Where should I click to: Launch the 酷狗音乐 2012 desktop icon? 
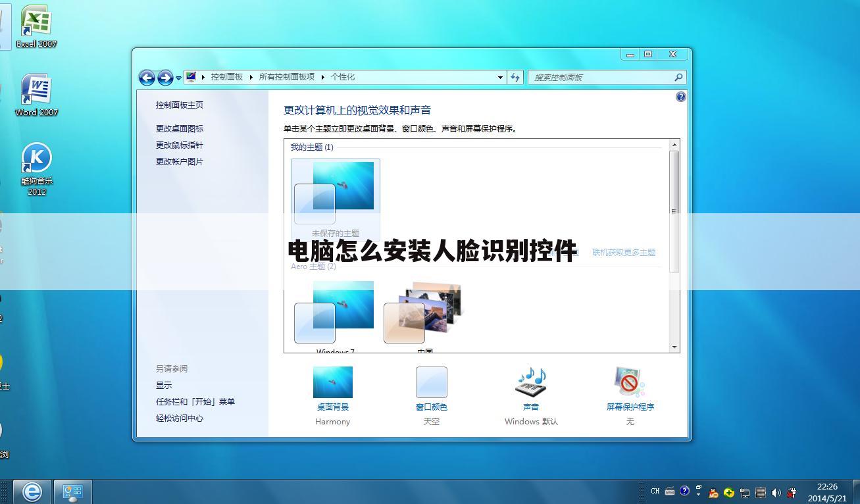point(36,169)
